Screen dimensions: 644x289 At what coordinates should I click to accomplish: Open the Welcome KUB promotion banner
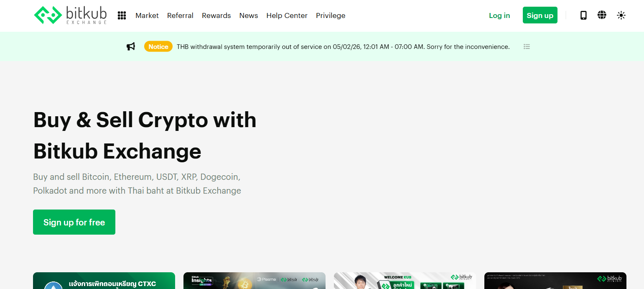point(405,281)
